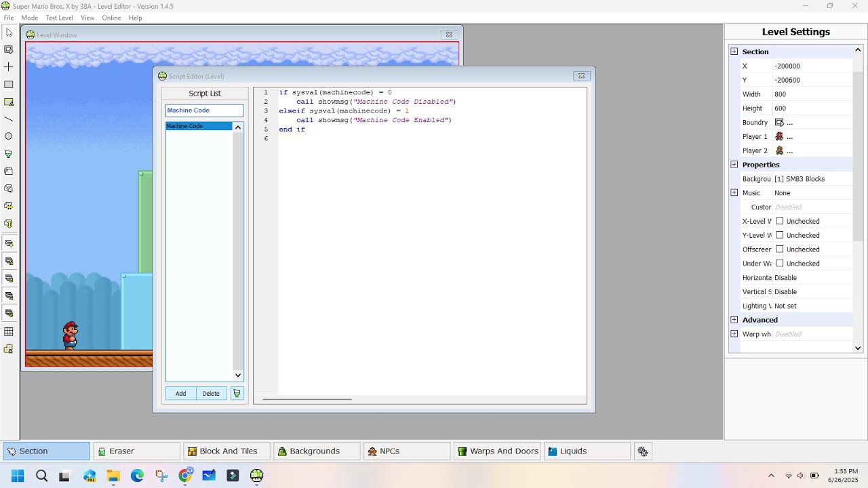Open the Help menu

[136, 18]
